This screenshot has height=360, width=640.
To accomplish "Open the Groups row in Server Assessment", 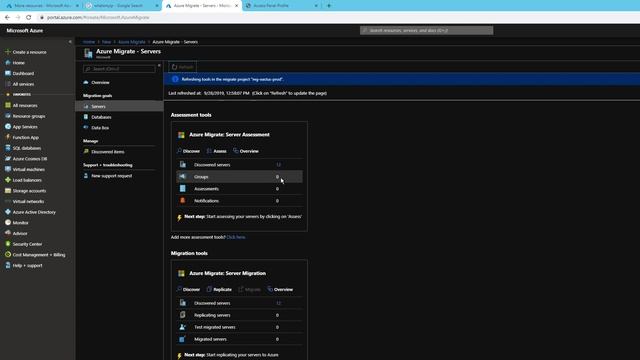I will 240,177.
